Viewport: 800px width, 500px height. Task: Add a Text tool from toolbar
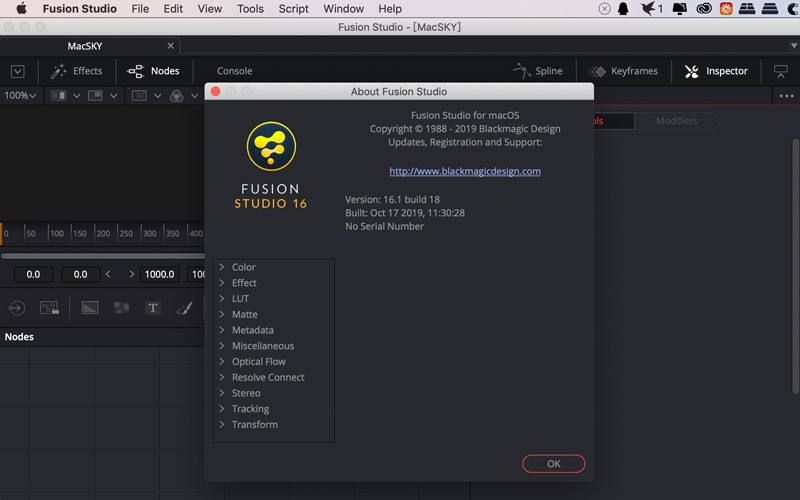tap(153, 308)
